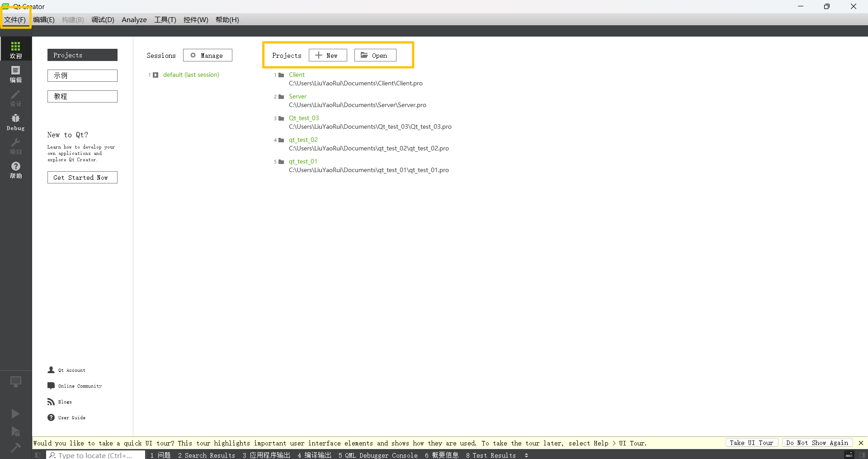
Task: Click the kit selector monitor icon
Action: 16,382
